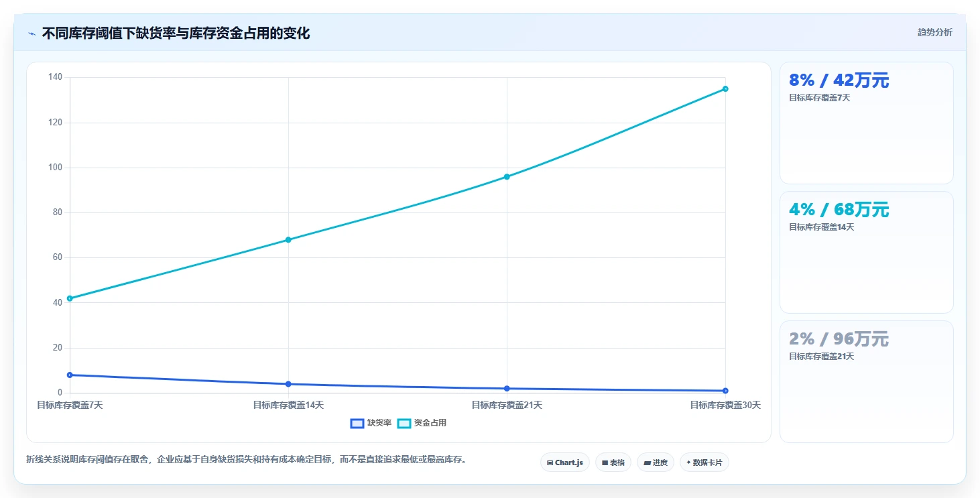The height and width of the screenshot is (498, 980).
Task: Click the y-axis value 60
Action: pos(57,257)
